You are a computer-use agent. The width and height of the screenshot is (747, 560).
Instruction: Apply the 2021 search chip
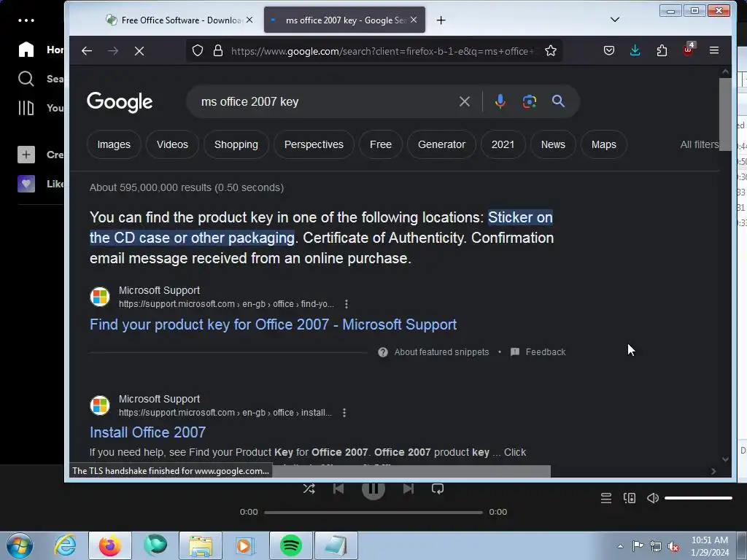point(503,144)
